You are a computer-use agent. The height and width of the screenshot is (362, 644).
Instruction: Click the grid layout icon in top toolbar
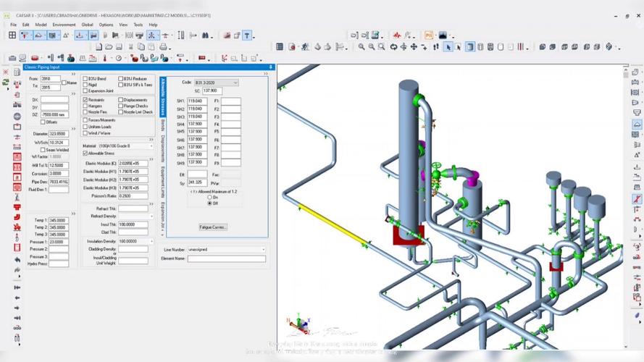tap(12, 35)
